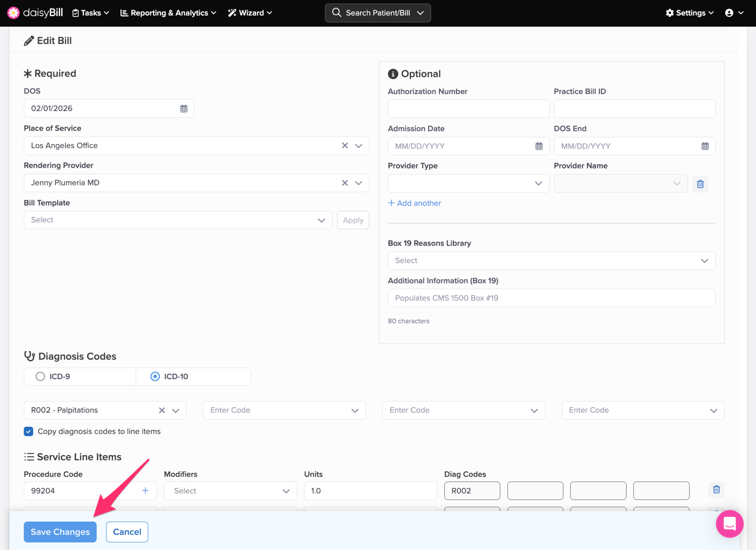756x550 pixels.
Task: Clear the Los Angeles Office selection
Action: (344, 146)
